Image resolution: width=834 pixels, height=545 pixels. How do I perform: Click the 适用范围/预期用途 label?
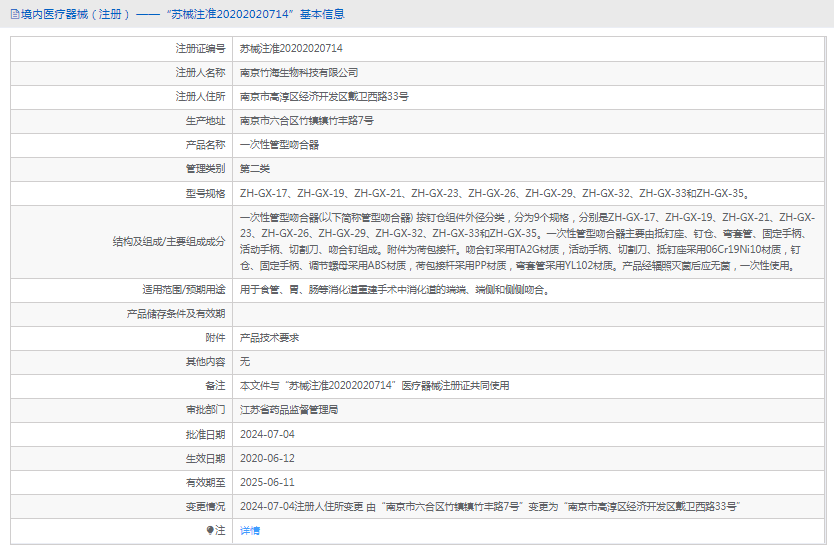(184, 289)
